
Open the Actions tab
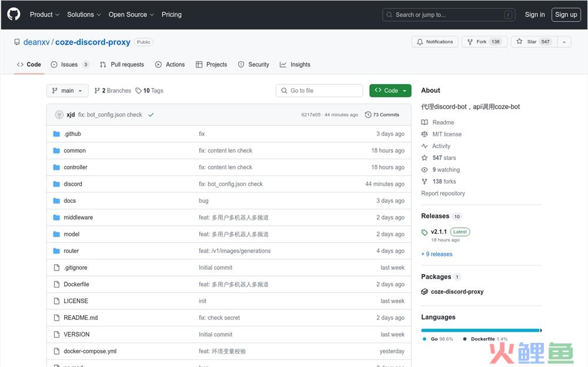point(170,65)
